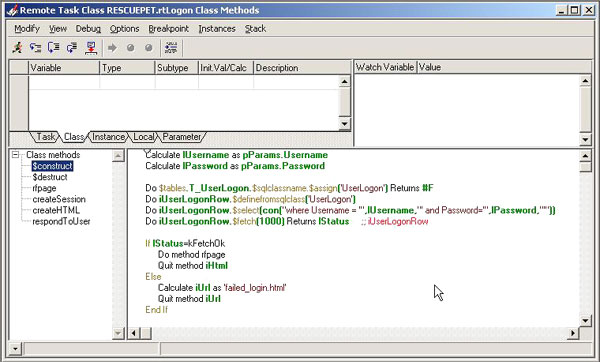
Task: Click the variable display settings icon
Action: point(171,47)
